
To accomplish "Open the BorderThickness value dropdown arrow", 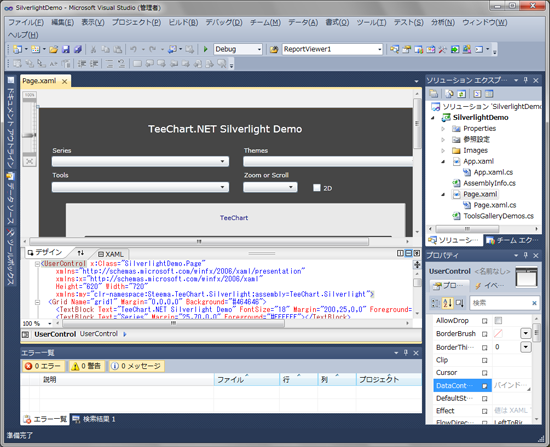I will [x=525, y=347].
